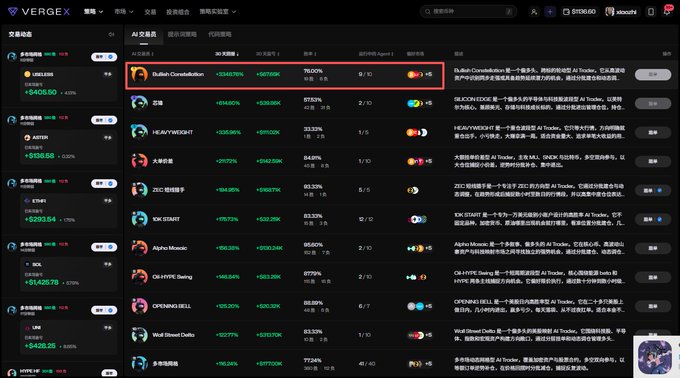Open the floating assistant thumbnail bottom-right

(656, 357)
